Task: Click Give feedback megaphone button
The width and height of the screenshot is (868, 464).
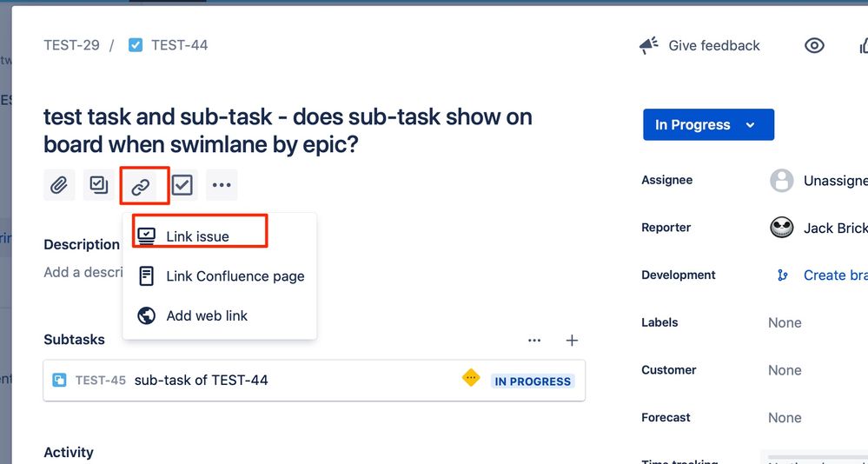Action: [x=699, y=46]
